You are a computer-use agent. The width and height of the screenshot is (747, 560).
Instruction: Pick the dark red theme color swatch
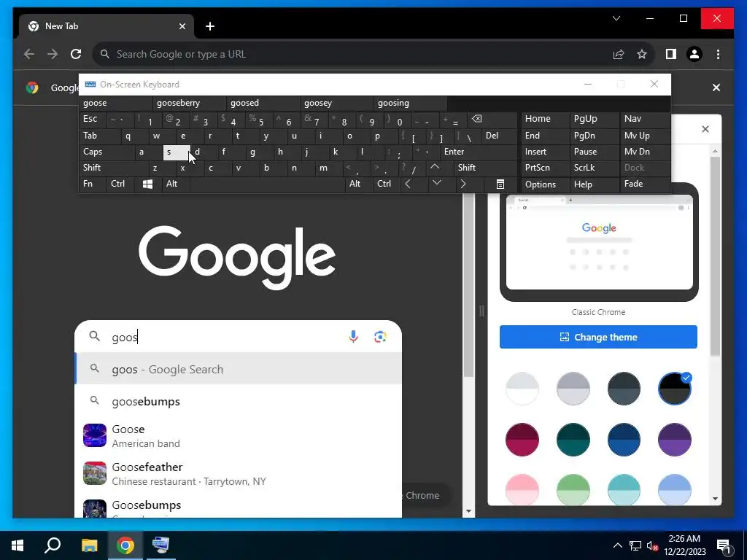(x=522, y=440)
